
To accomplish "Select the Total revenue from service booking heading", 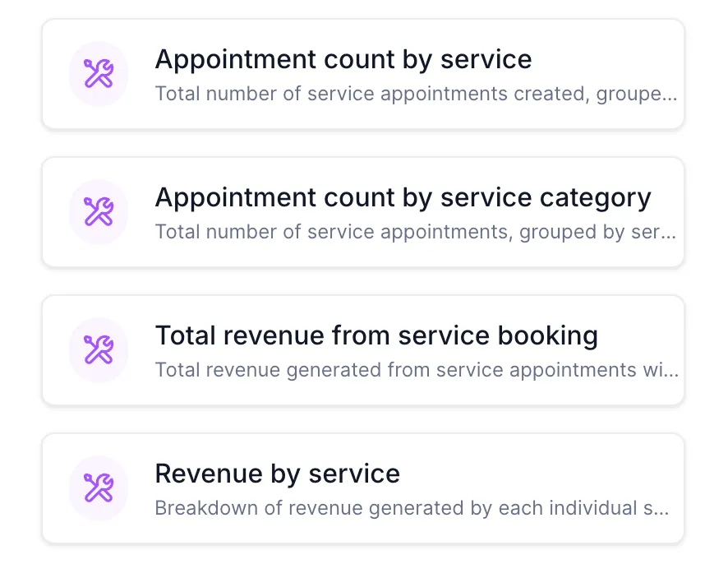I will pyautogui.click(x=376, y=335).
